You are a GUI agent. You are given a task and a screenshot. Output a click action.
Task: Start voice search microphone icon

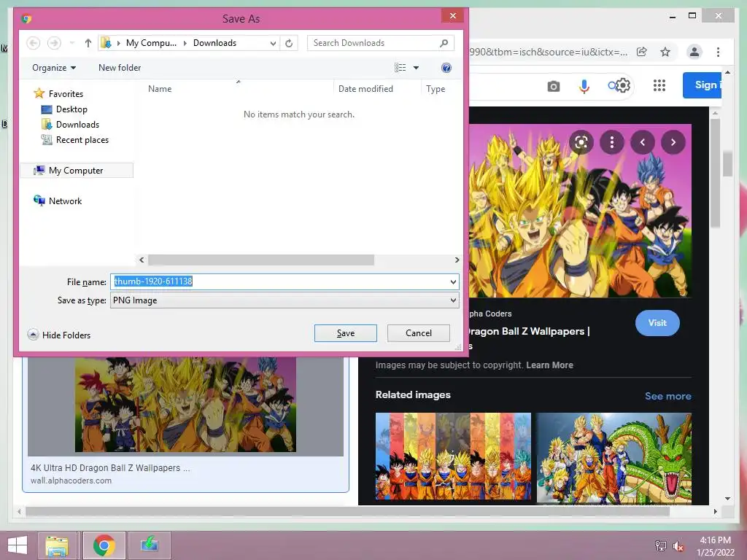click(x=584, y=86)
